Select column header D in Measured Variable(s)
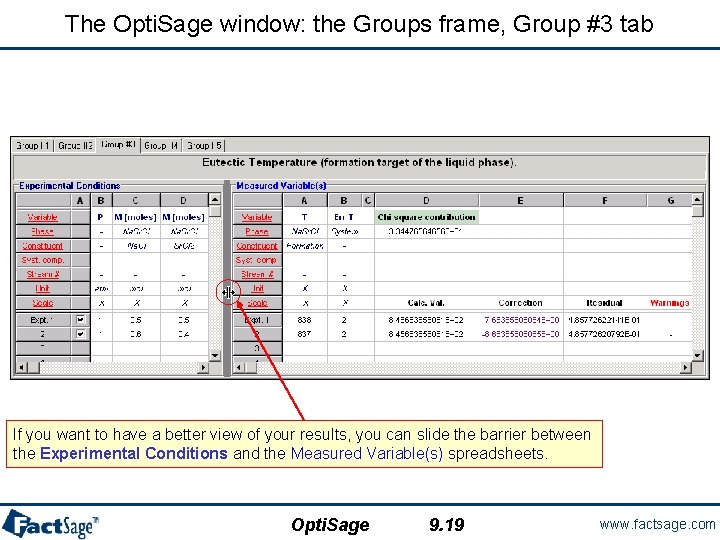Screen dimensions: 720x540 coord(427,201)
